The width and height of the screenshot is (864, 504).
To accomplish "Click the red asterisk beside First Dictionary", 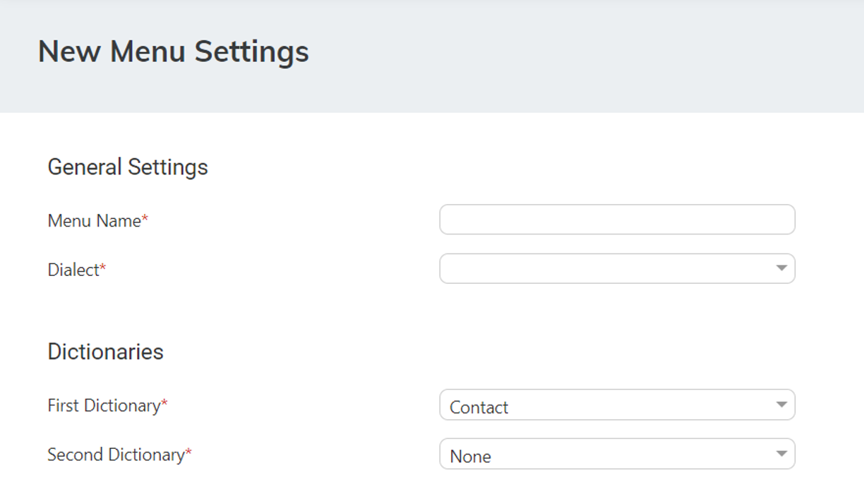I will point(164,404).
